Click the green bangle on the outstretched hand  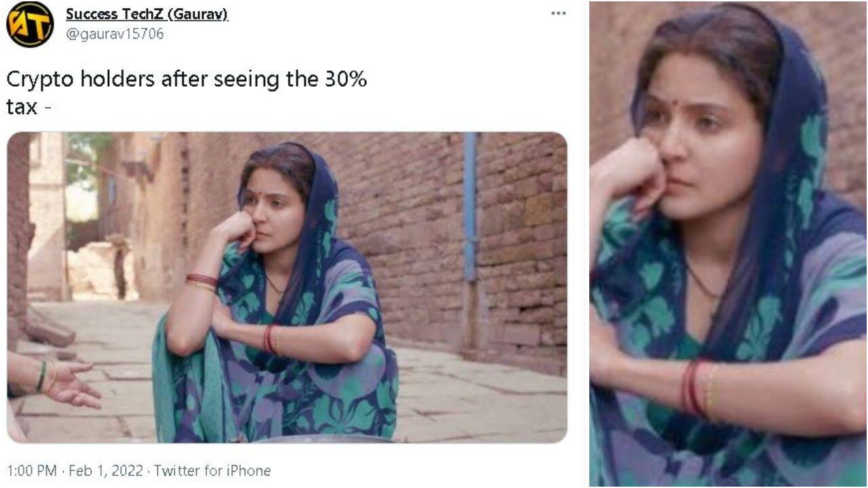tap(41, 377)
